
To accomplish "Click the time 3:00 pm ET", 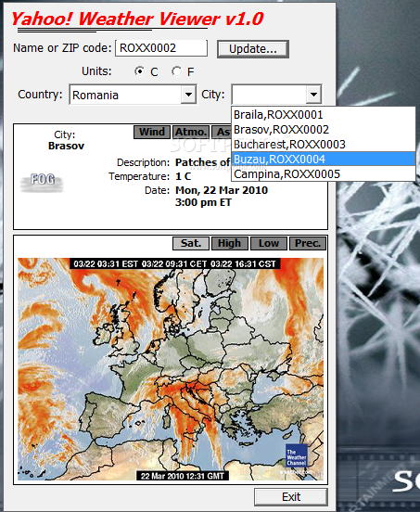I will 203,202.
